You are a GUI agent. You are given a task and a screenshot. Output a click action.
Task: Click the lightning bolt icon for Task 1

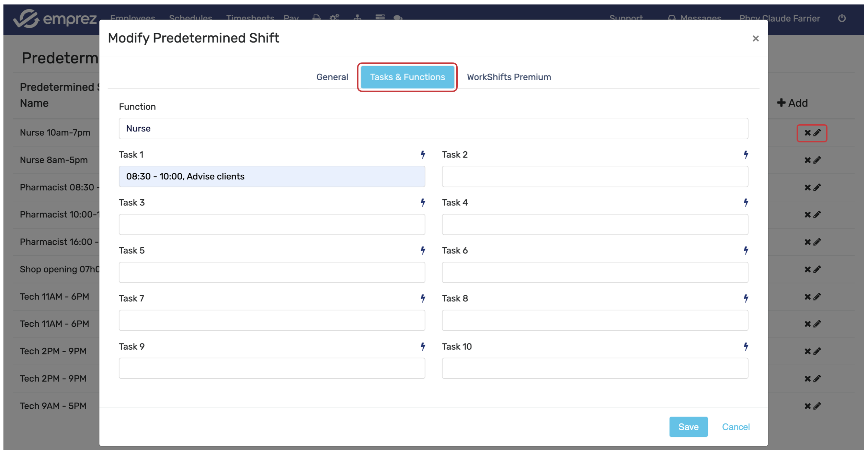[423, 155]
